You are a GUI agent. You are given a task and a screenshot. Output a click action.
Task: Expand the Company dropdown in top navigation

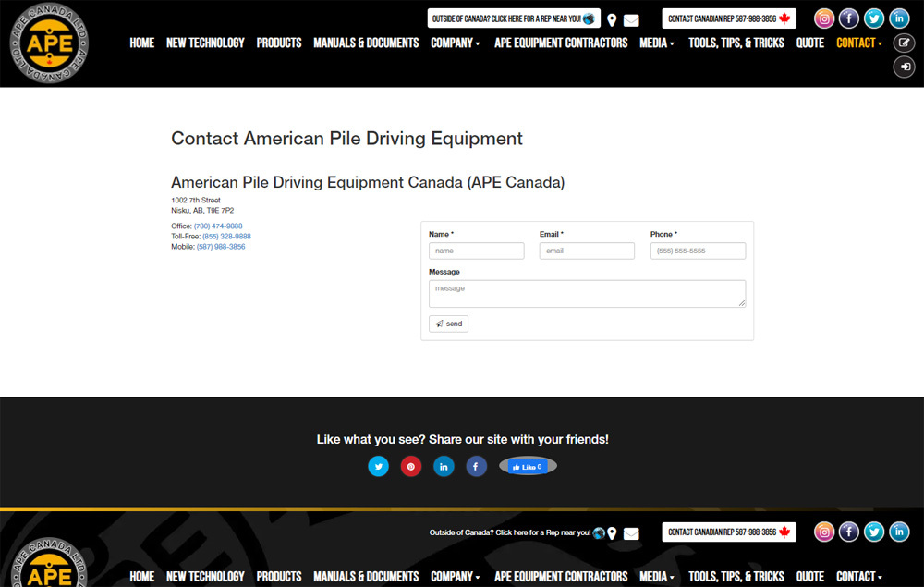point(456,43)
